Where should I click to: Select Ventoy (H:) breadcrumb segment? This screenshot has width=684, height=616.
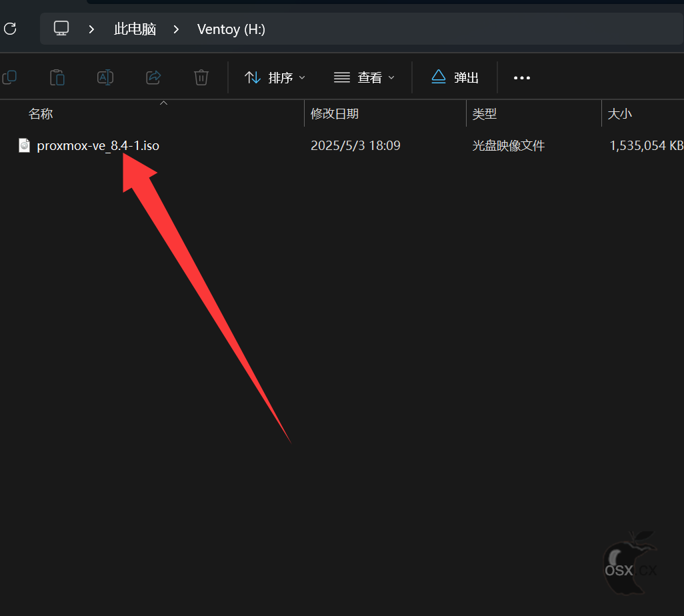[x=231, y=29]
